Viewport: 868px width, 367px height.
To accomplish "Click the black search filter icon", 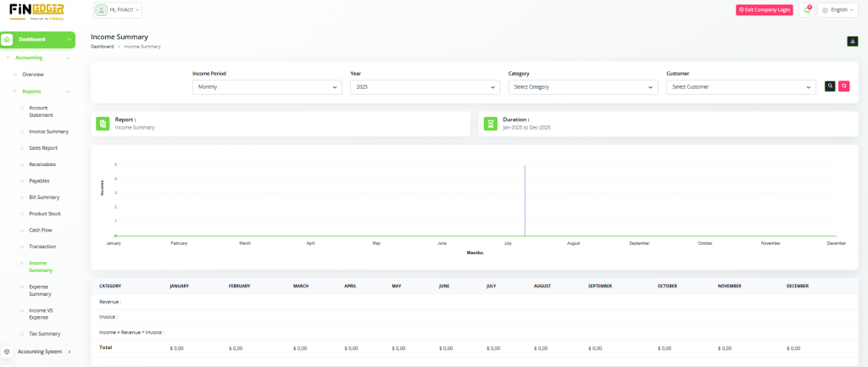I will tap(831, 86).
